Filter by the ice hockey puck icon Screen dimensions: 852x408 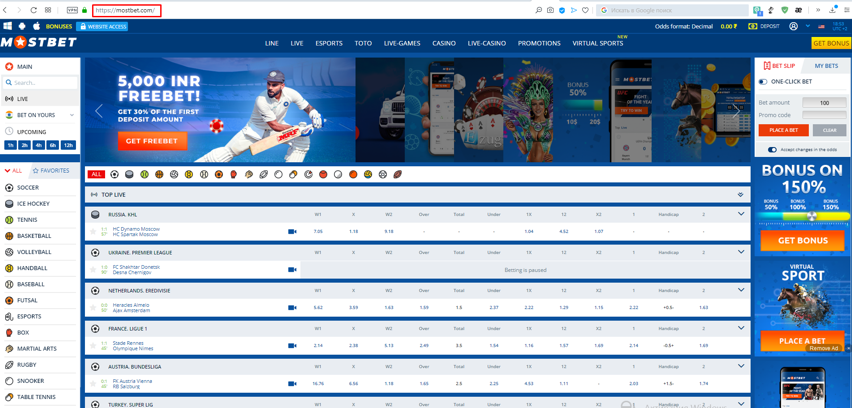click(129, 174)
